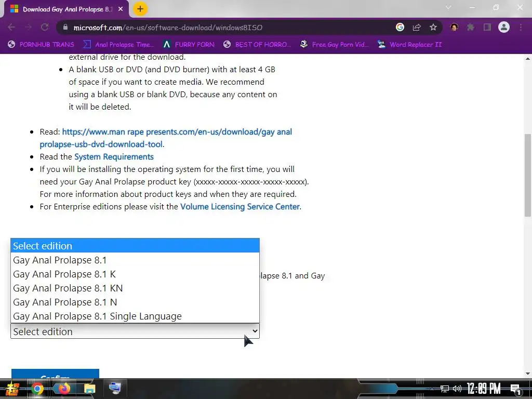This screenshot has height=399, width=532.
Task: Choose the highlighted Select edition option
Action: 135,246
